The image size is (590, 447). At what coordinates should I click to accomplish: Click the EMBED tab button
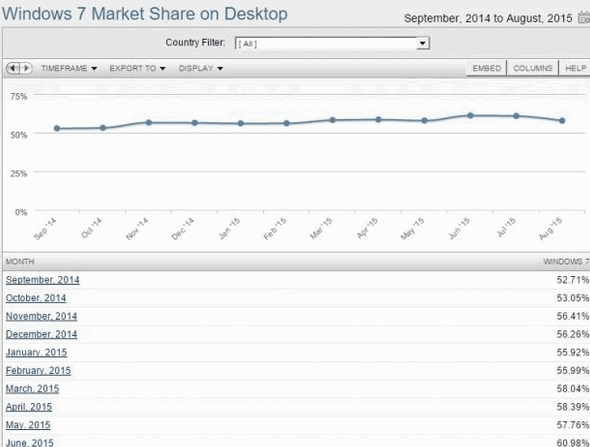coord(487,68)
